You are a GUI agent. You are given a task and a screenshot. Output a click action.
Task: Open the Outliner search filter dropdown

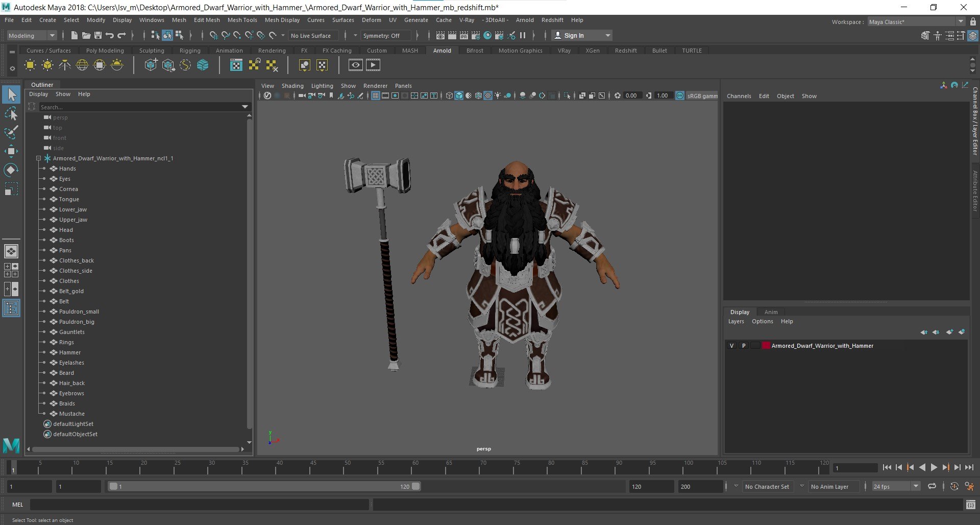(x=245, y=107)
